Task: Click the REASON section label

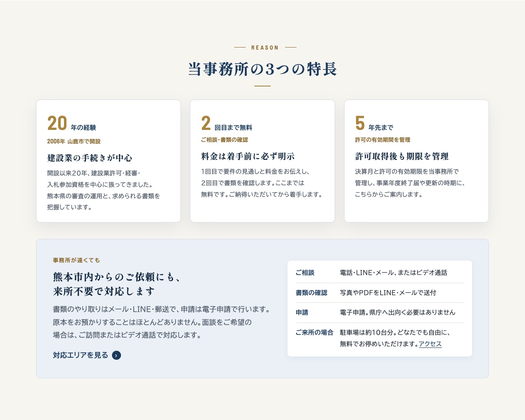Action: (265, 48)
